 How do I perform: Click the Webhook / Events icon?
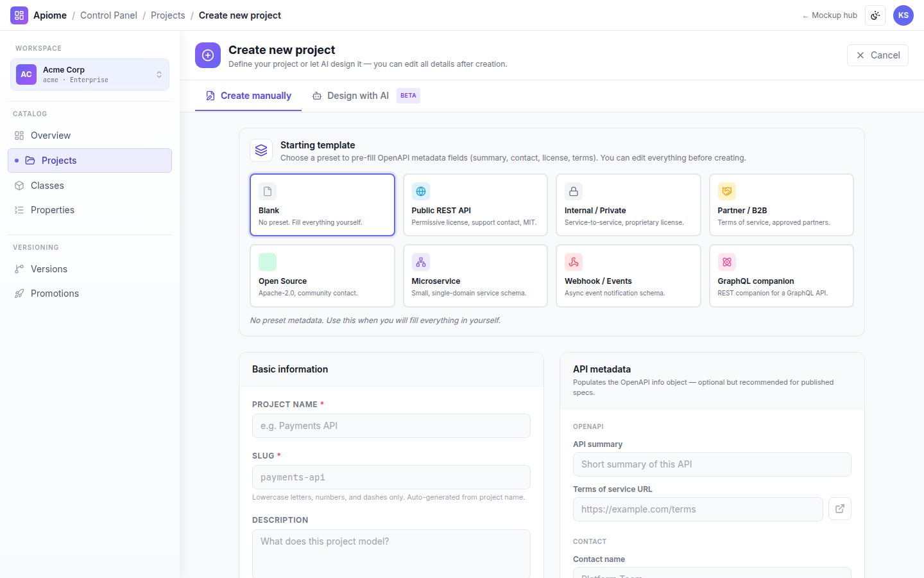574,262
